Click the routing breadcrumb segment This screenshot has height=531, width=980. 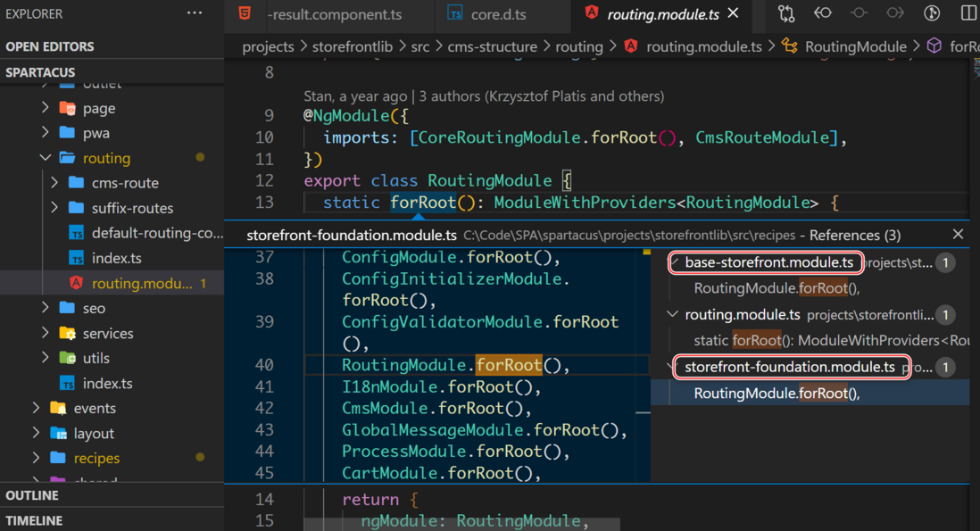579,46
